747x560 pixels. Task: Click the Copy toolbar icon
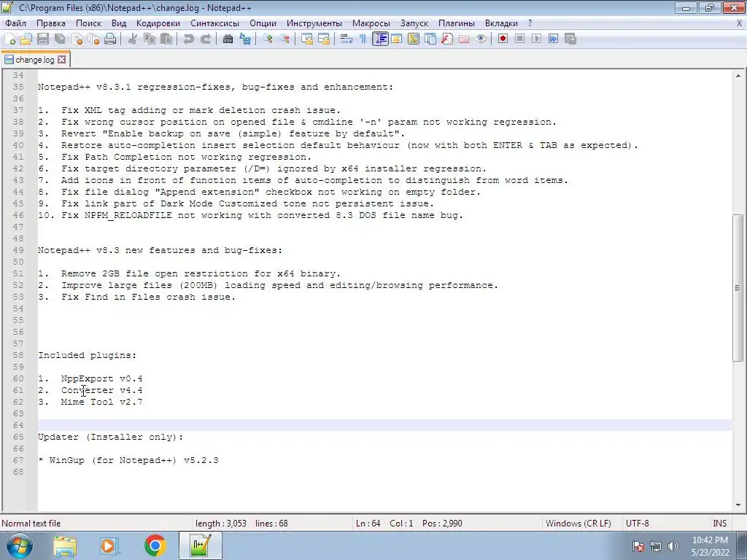tap(150, 39)
